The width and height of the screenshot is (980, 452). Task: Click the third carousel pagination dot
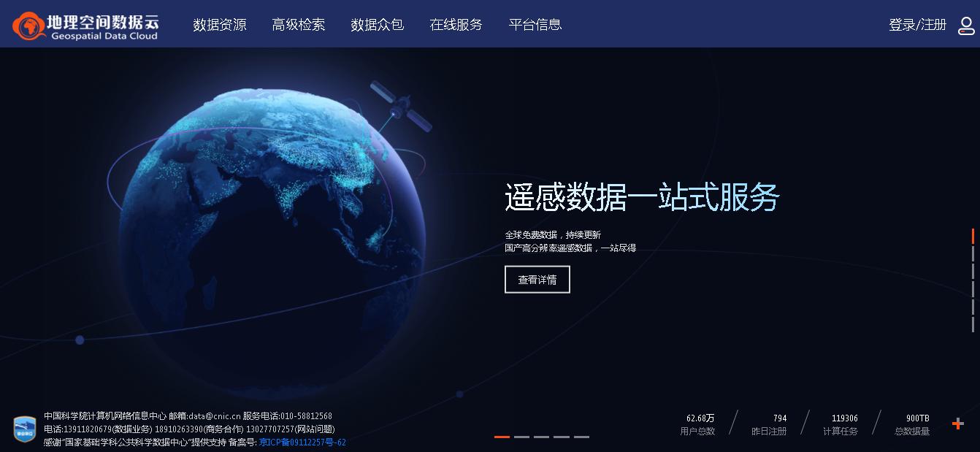(x=543, y=436)
